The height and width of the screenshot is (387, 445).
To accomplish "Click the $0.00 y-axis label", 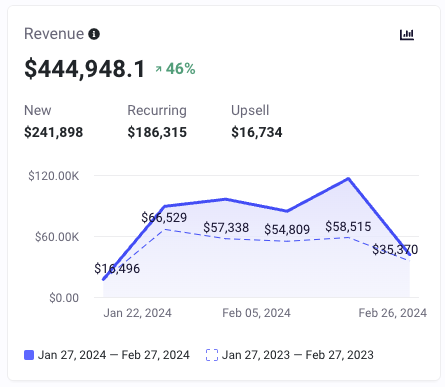I will [x=64, y=298].
